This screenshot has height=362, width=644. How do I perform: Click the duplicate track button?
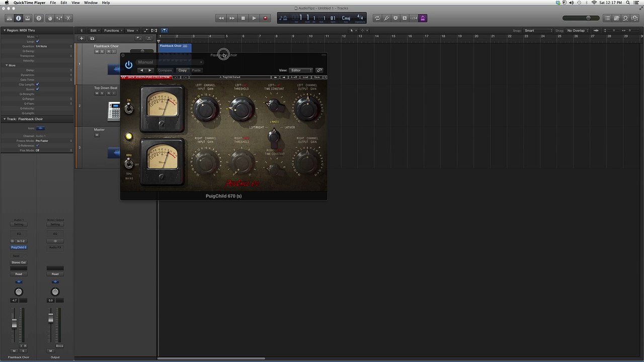click(x=92, y=38)
